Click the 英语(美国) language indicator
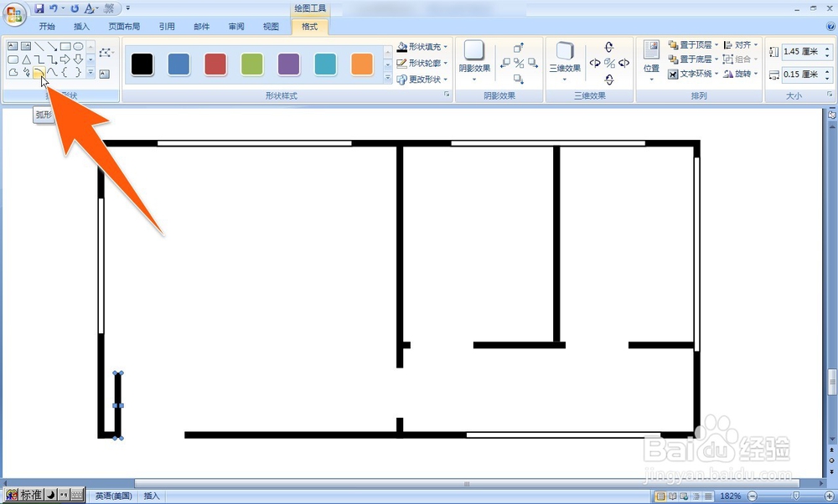Viewport: 838px width, 504px height. [114, 496]
